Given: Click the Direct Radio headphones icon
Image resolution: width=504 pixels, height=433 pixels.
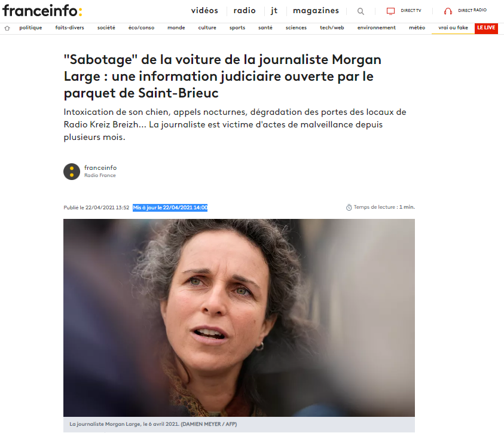Looking at the screenshot, I should (x=448, y=11).
